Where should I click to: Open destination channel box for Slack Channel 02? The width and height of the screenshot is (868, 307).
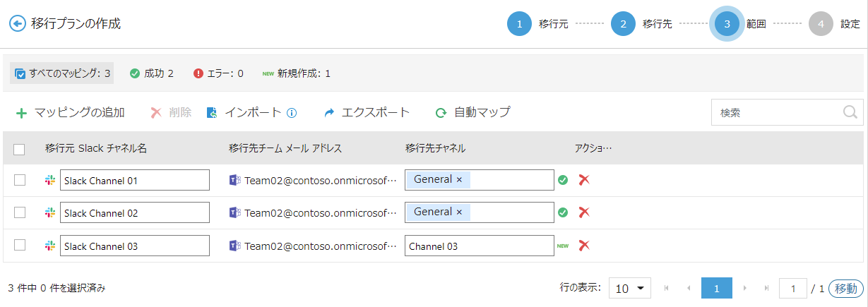480,212
